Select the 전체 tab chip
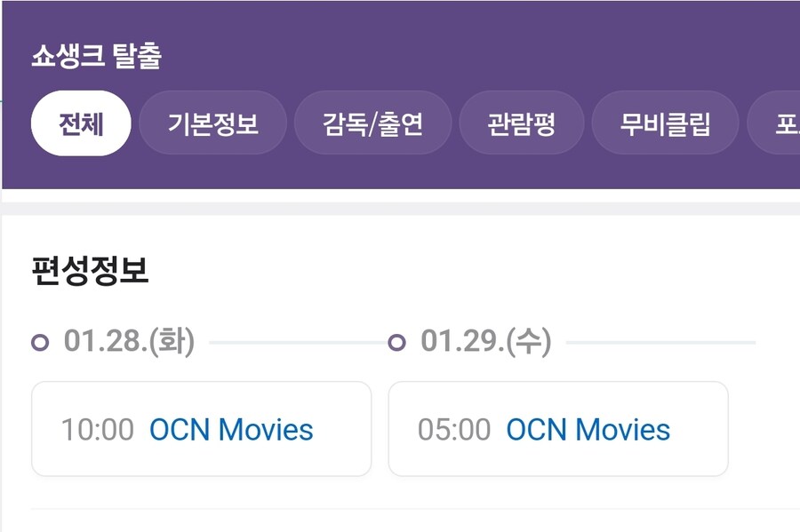The height and width of the screenshot is (532, 800). click(x=81, y=124)
